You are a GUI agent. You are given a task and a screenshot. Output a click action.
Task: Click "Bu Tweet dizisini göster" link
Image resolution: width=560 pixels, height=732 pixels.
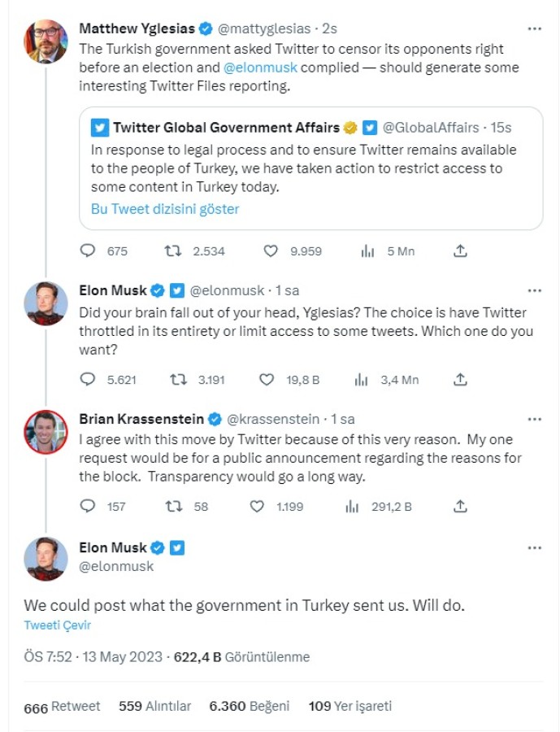pyautogui.click(x=165, y=209)
